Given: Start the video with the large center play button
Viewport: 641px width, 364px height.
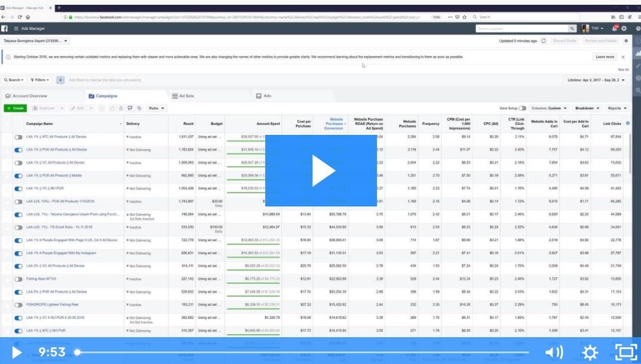Looking at the screenshot, I should [321, 170].
